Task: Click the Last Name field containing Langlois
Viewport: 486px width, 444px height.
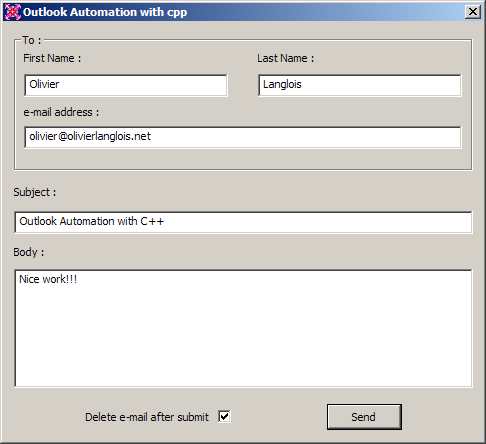Action: click(360, 85)
